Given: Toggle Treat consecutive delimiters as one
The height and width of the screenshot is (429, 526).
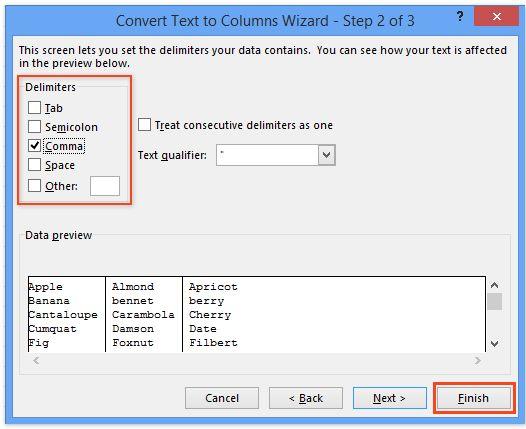Looking at the screenshot, I should pos(144,125).
